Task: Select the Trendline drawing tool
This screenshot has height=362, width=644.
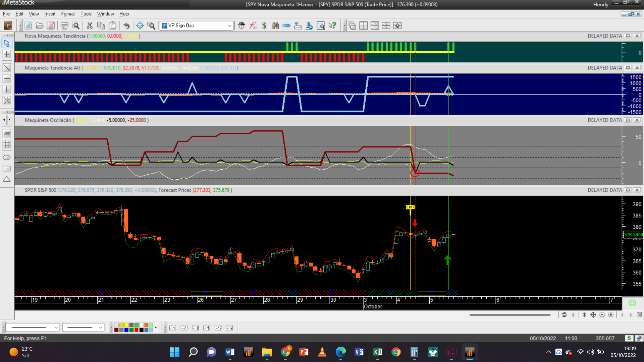Action: [7, 67]
